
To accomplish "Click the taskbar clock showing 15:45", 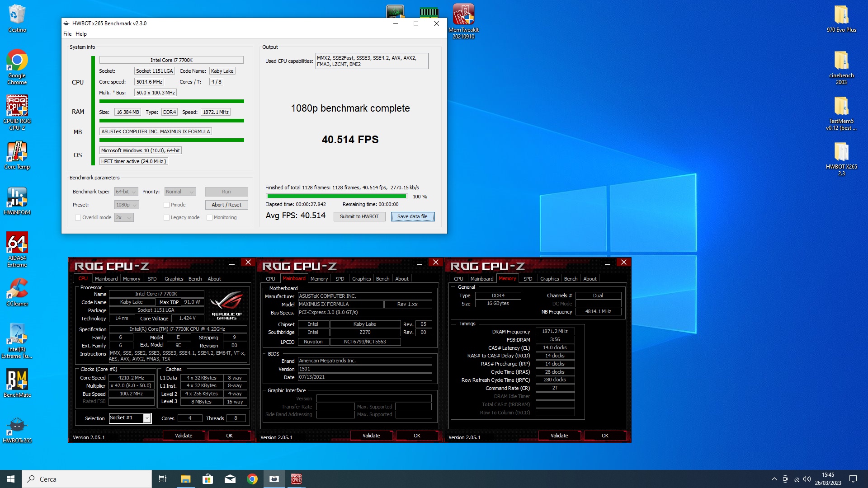I will point(828,479).
